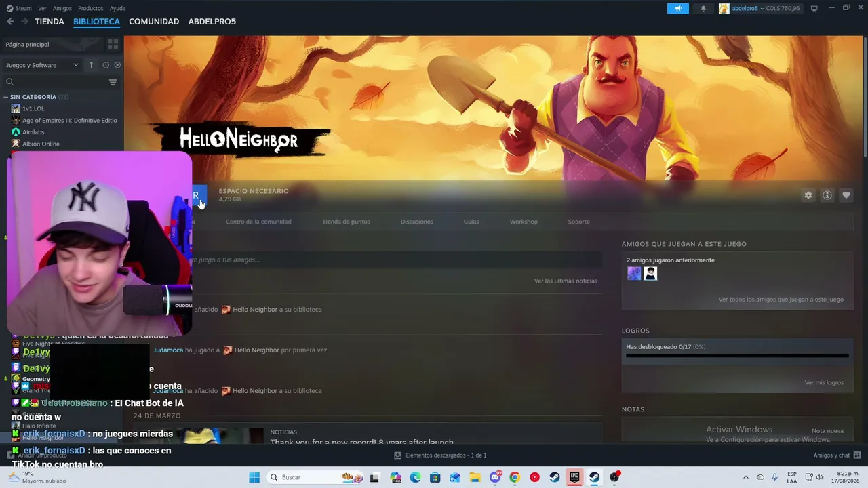This screenshot has width=868, height=488.
Task: Open the Productos menu
Action: 91,8
